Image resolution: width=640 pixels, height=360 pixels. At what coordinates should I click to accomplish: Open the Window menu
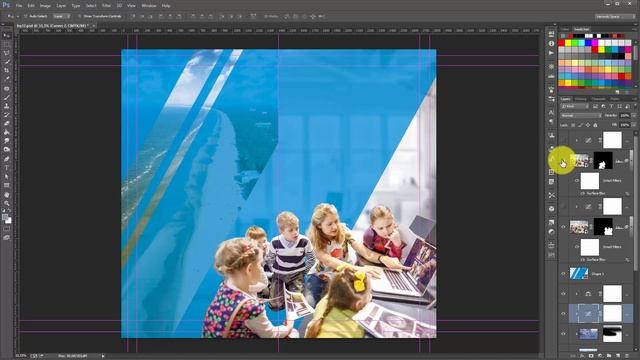(149, 6)
